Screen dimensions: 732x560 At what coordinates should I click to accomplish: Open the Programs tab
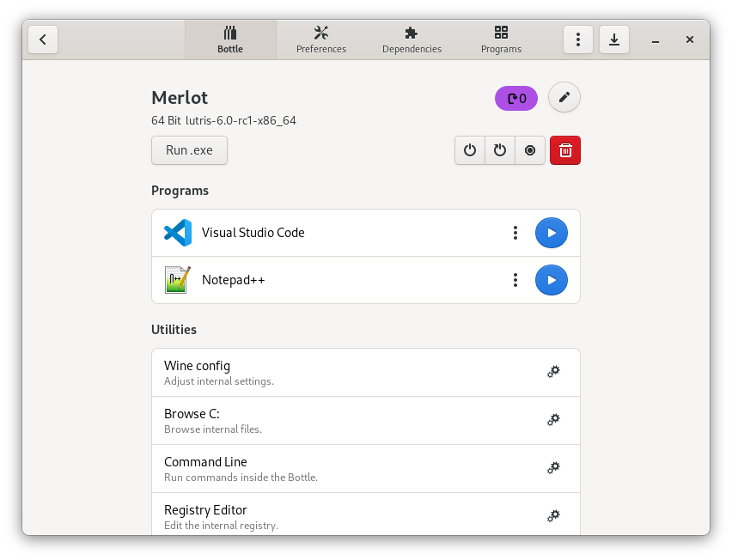[501, 39]
